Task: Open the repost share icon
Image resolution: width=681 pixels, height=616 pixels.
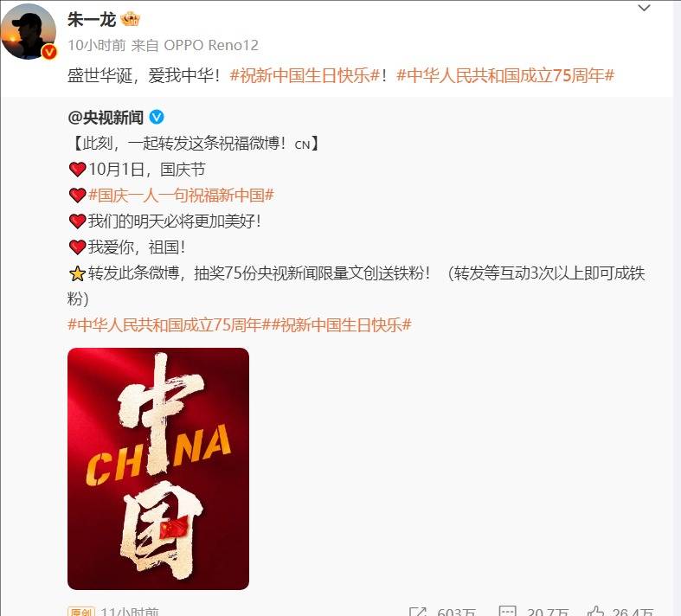Action: [418, 612]
